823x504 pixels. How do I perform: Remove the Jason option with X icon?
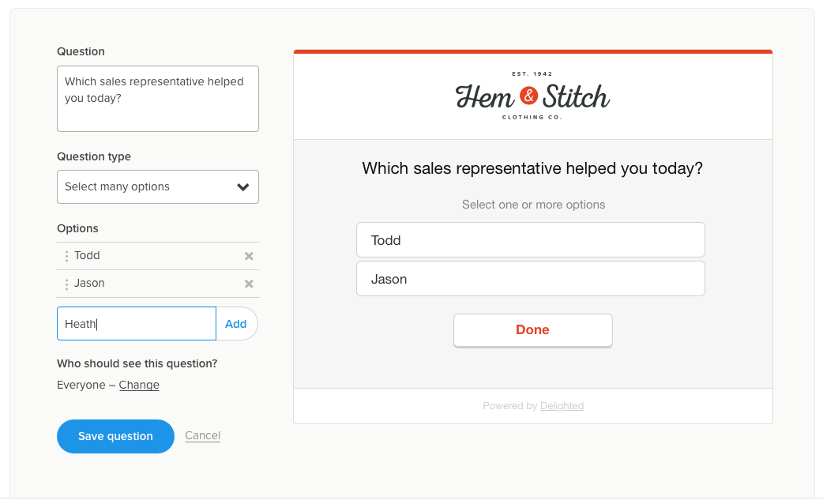[249, 284]
